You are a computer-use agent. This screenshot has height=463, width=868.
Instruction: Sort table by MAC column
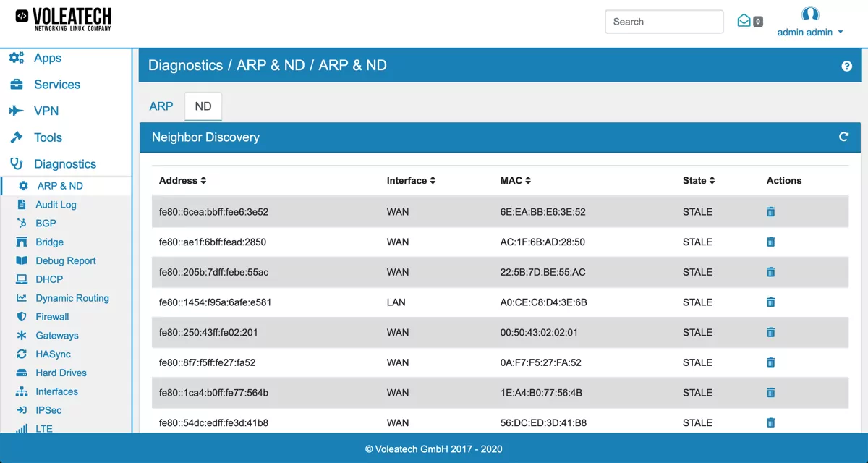click(x=516, y=180)
